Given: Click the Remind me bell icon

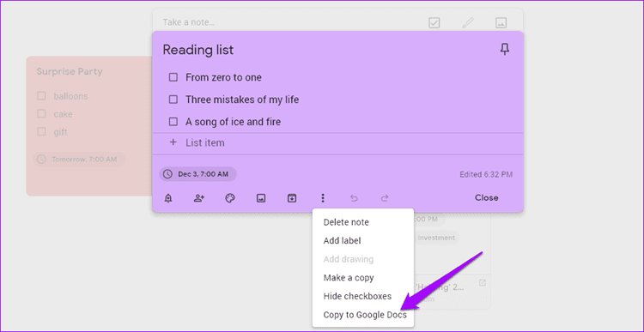Looking at the screenshot, I should tap(168, 199).
